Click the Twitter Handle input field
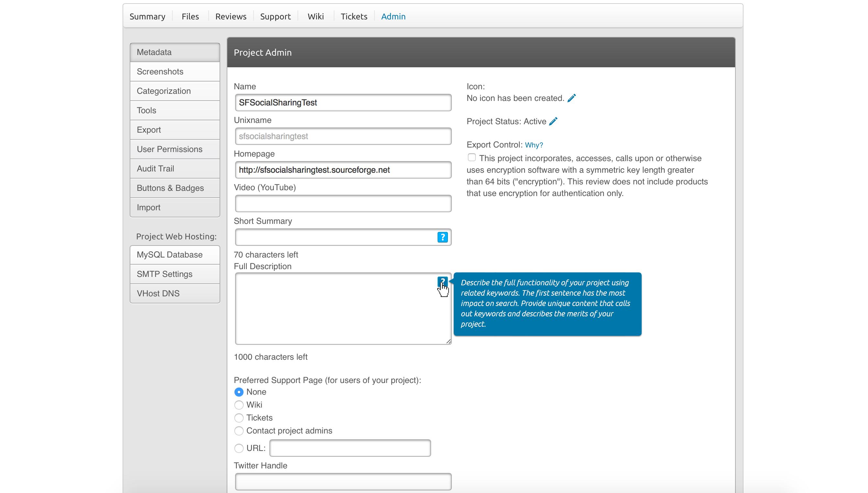868x493 pixels. 343,481
